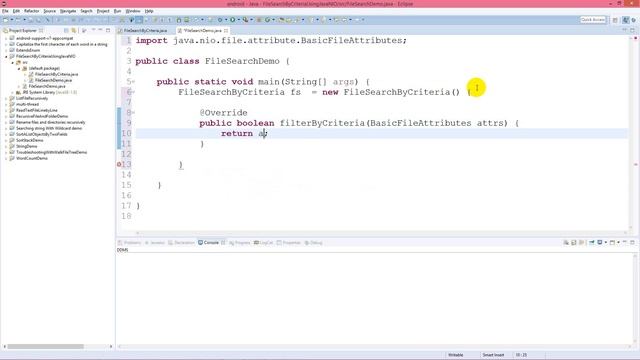Switch to the Properties tab
Image resolution: width=640 pixels, height=360 pixels.
tap(289, 243)
